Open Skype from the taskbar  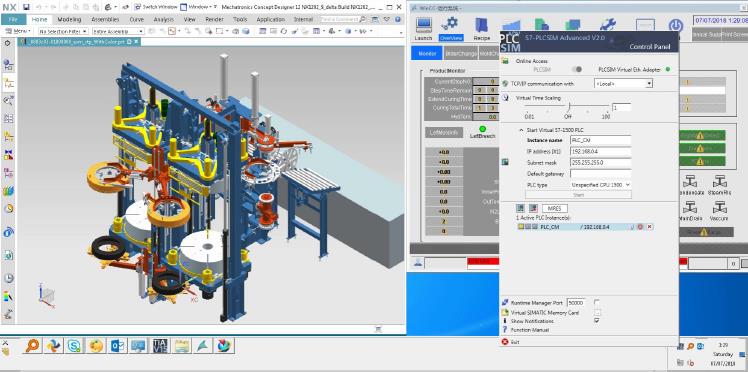[74, 345]
